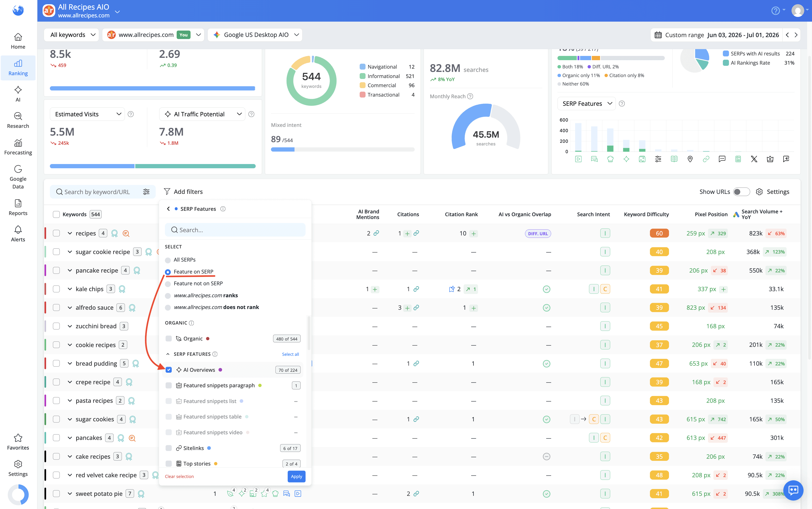Check the Sitelinks checkbox

[x=169, y=448]
